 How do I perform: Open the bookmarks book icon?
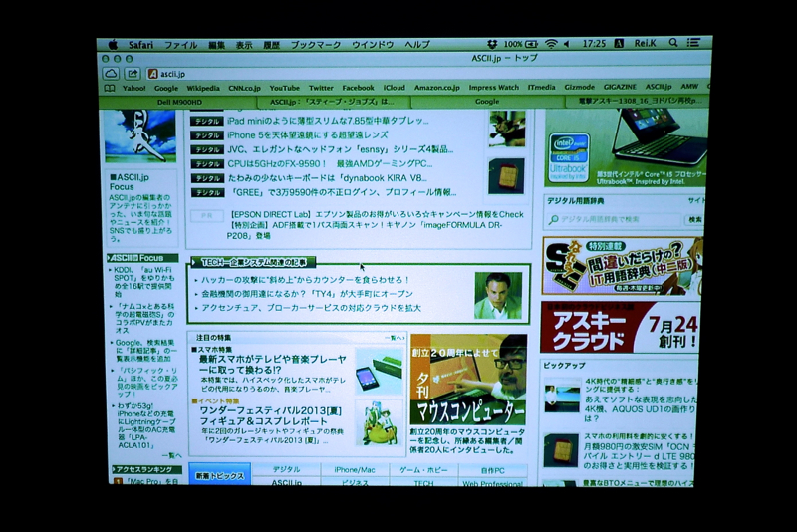point(110,88)
